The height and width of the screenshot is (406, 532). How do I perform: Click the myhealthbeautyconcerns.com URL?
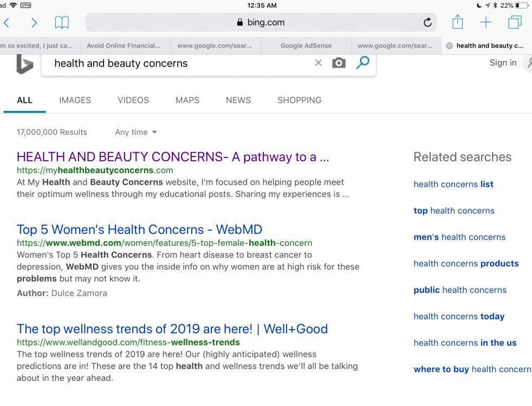tap(95, 170)
